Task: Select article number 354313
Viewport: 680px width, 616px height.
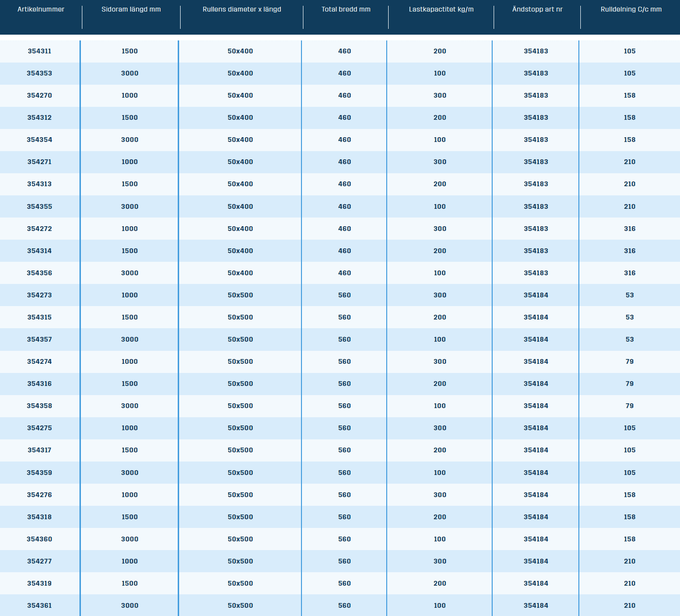Action: click(x=39, y=184)
